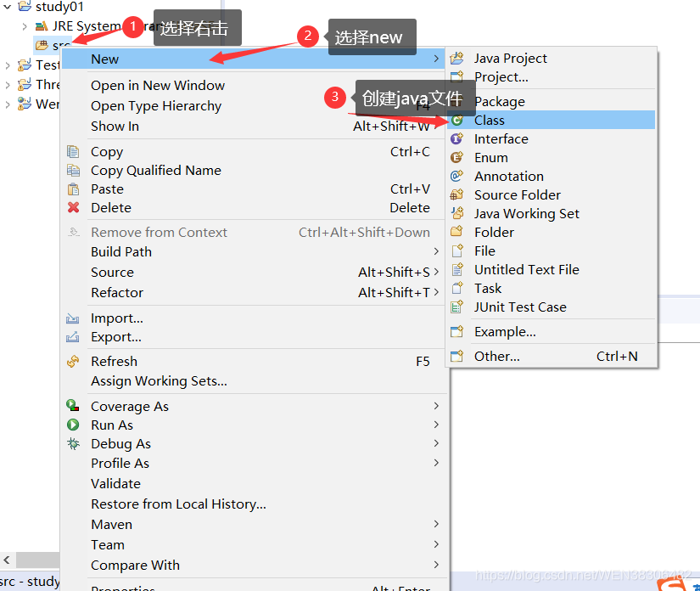Open the Profile As submenu arrow
Image resolution: width=700 pixels, height=591 pixels.
[436, 463]
